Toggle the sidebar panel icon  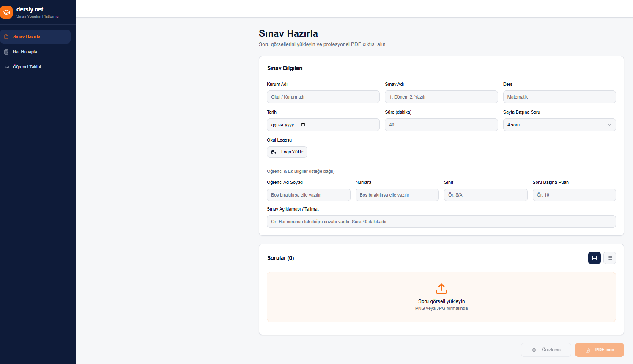(x=86, y=9)
